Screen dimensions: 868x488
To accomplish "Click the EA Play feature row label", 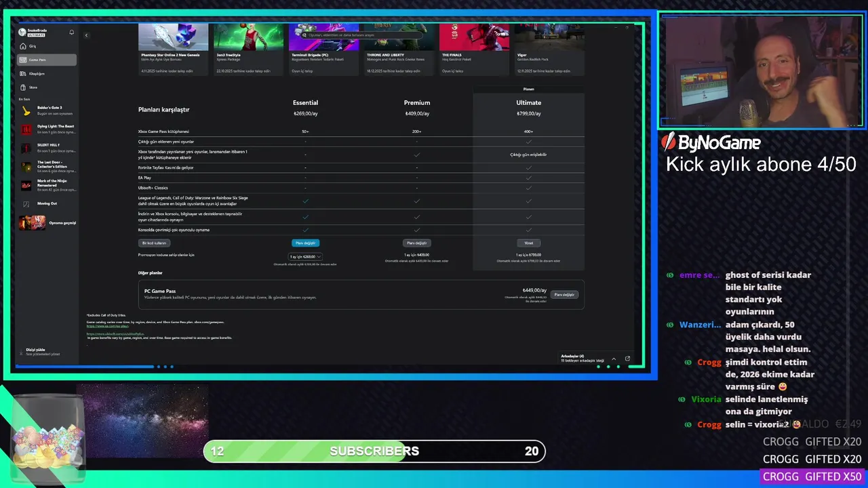I will point(144,178).
